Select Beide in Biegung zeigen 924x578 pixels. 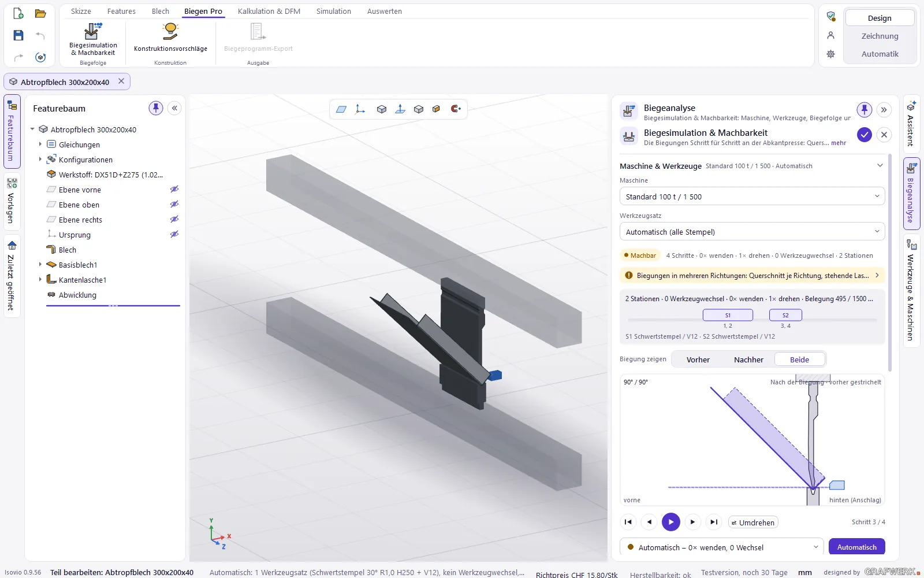[799, 360]
